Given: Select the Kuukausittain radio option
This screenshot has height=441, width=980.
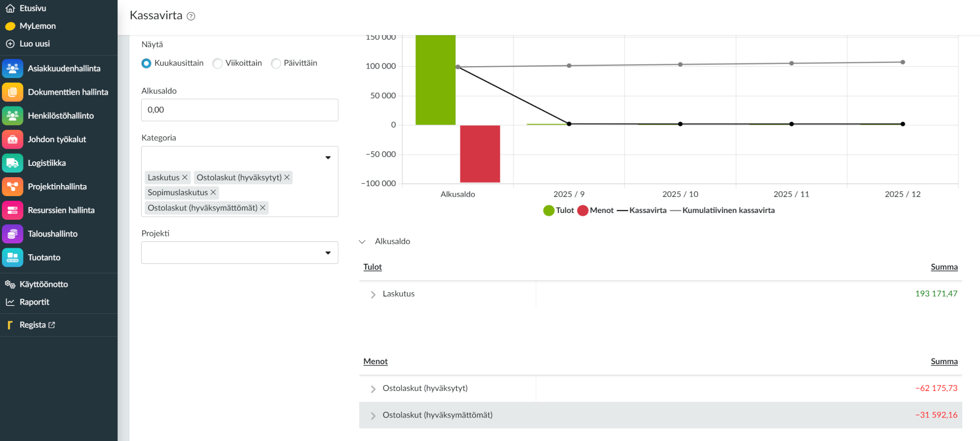Looking at the screenshot, I should coord(147,63).
